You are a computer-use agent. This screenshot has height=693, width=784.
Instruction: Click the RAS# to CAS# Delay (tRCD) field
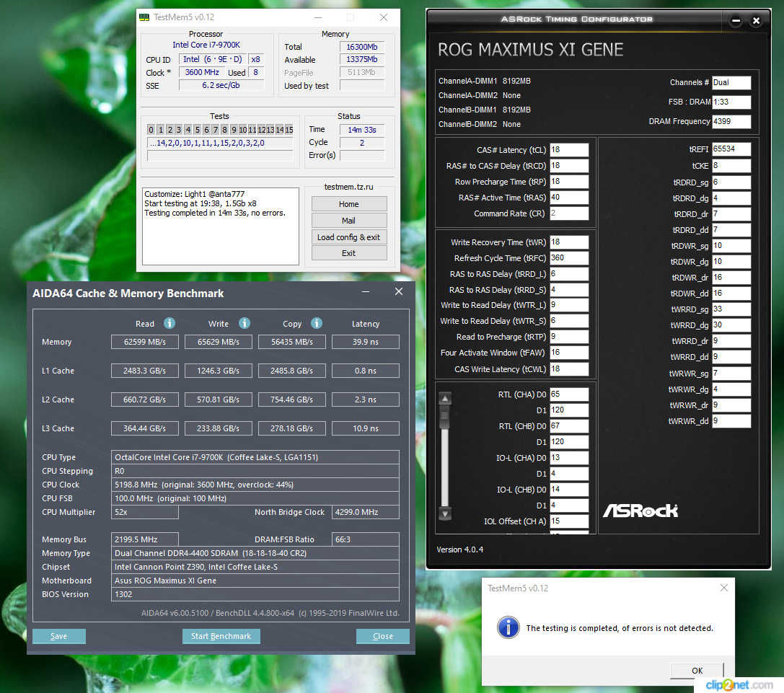point(569,166)
